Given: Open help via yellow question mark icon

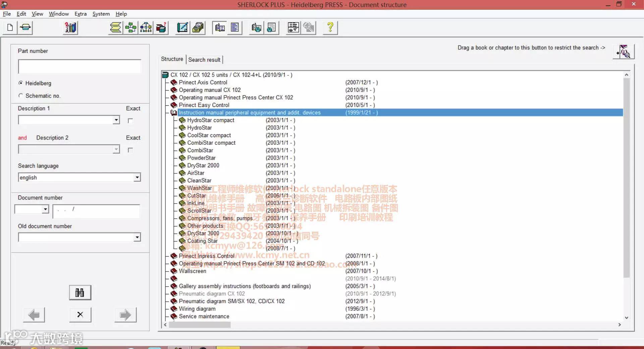Looking at the screenshot, I should pyautogui.click(x=330, y=27).
